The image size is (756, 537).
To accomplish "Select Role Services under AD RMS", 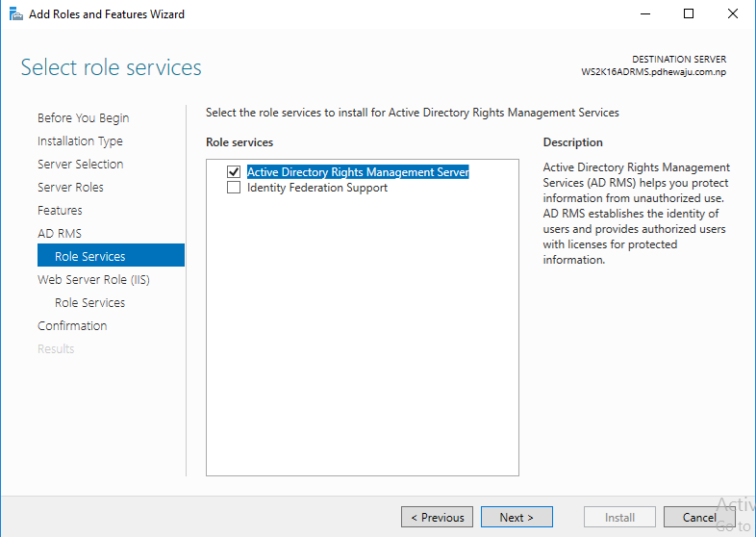I will pos(111,255).
